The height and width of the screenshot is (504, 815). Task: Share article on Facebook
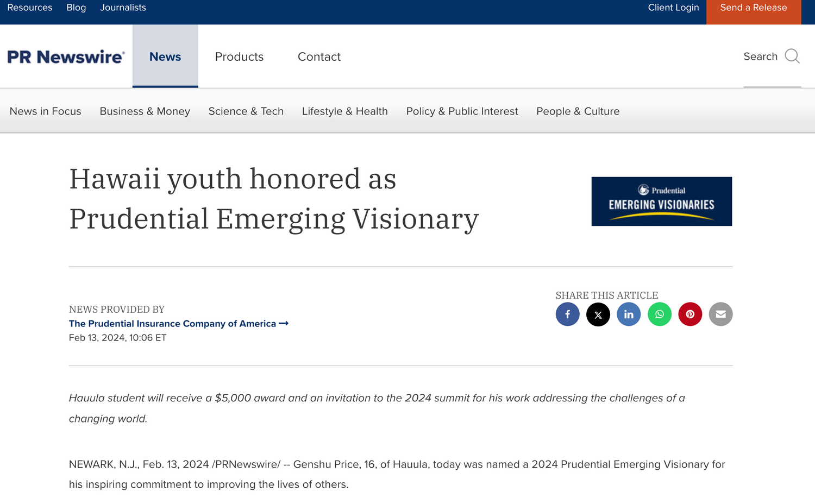pos(567,314)
